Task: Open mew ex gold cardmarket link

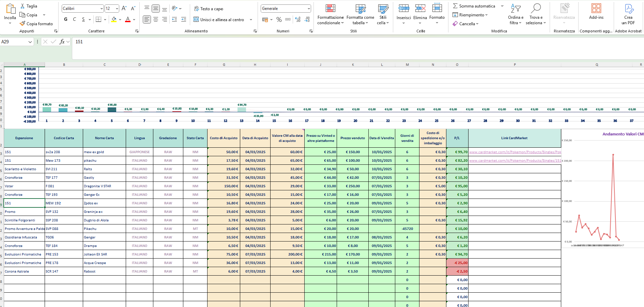Action: click(515, 152)
